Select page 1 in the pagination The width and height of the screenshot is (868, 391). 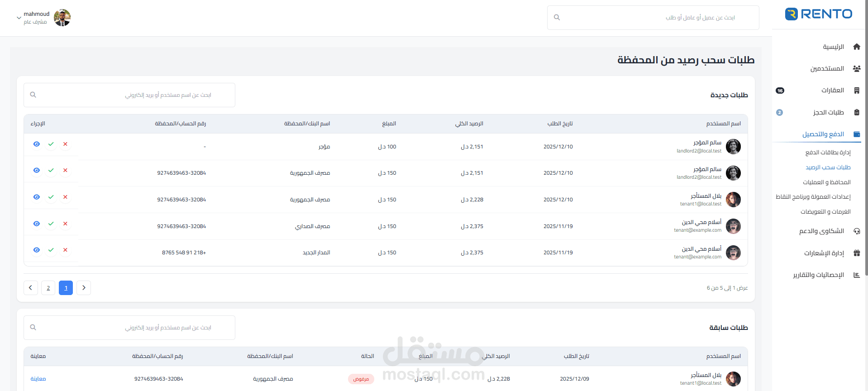(x=66, y=288)
